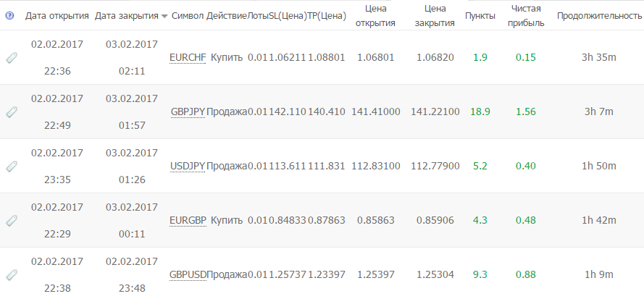
Task: Open the EURGBP symbol link
Action: (x=188, y=220)
